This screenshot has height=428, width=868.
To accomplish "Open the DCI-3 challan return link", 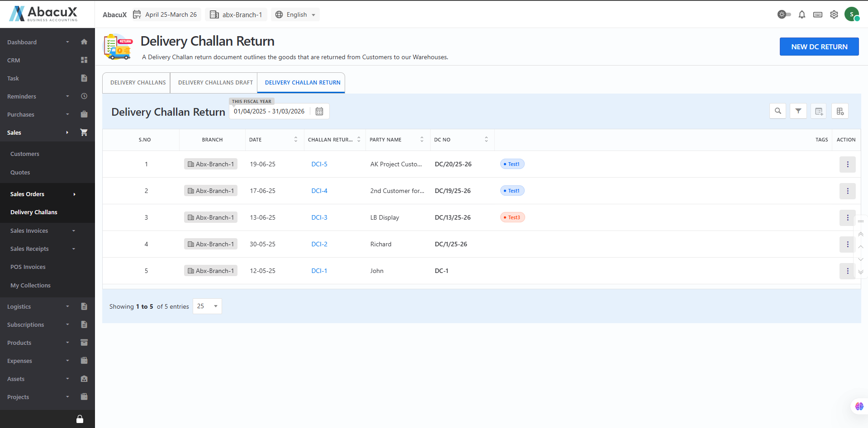I will pos(319,217).
